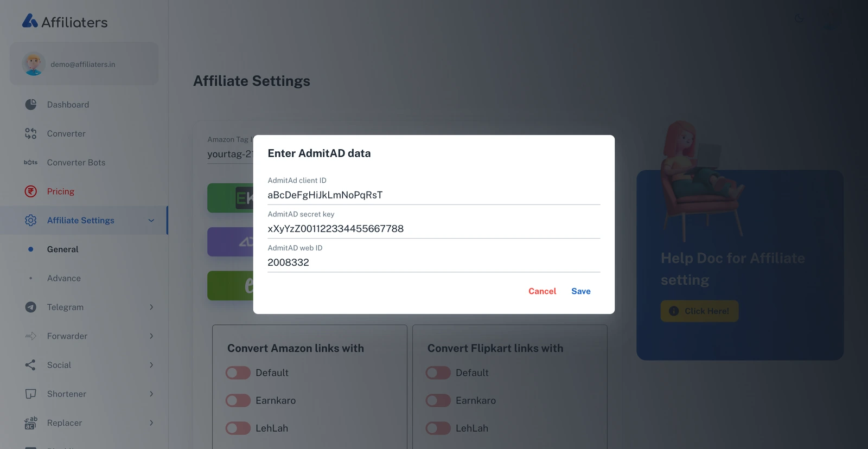Click the Converter Bots icon
Screen dimensions: 868x449
[31, 162]
